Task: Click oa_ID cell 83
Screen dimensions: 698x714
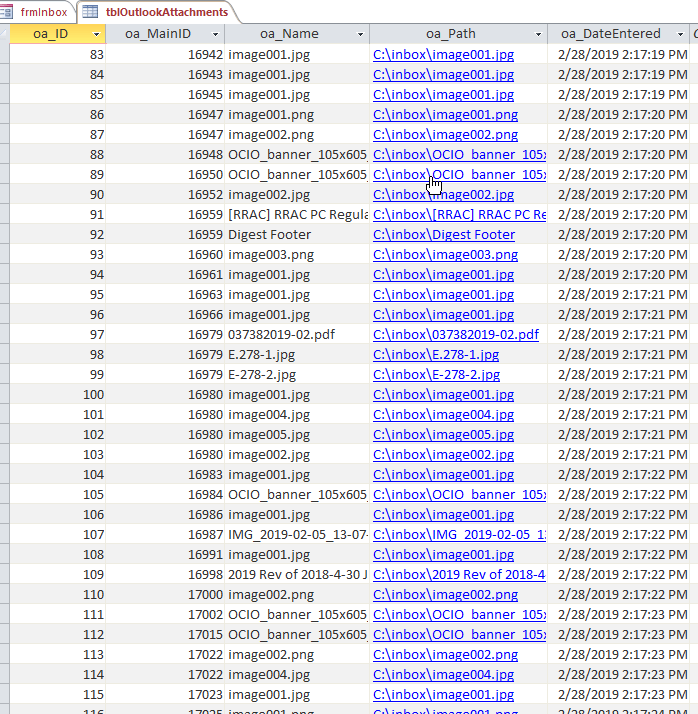Action: tap(58, 55)
